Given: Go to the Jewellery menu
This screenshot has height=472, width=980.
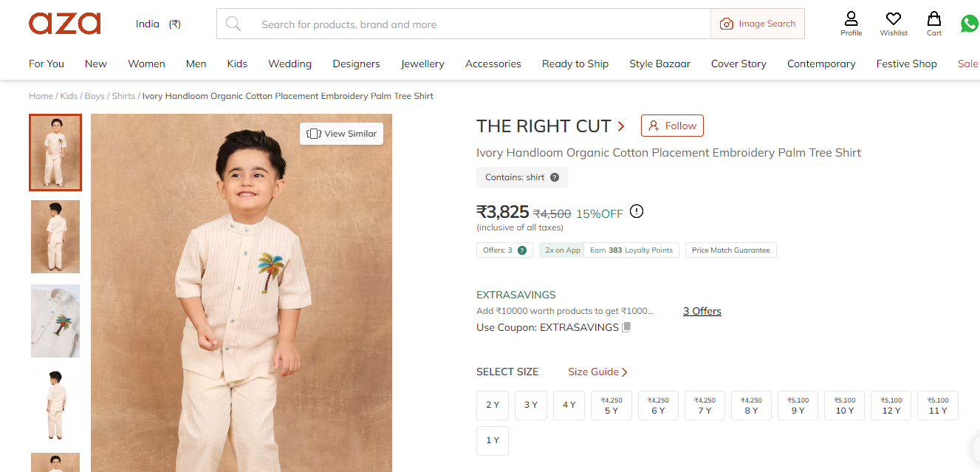Looking at the screenshot, I should tap(422, 64).
